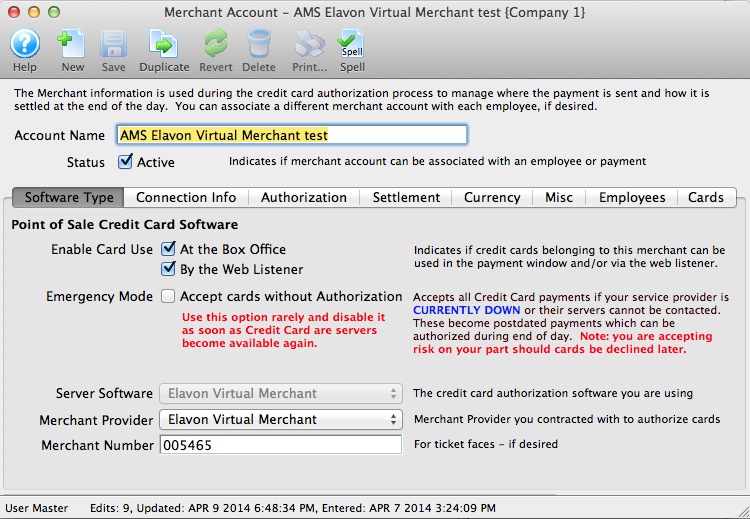Open the Currency tab
This screenshot has width=750, height=519.
[x=492, y=198]
